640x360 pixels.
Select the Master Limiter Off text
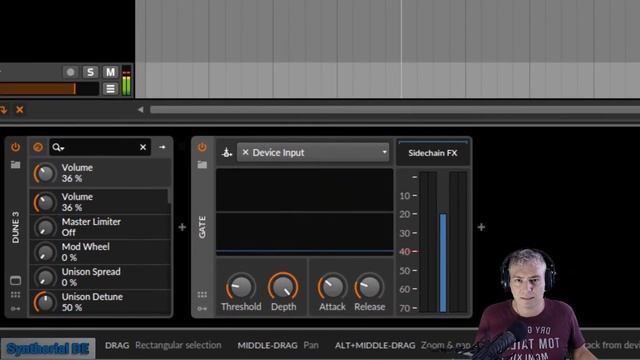pos(91,227)
